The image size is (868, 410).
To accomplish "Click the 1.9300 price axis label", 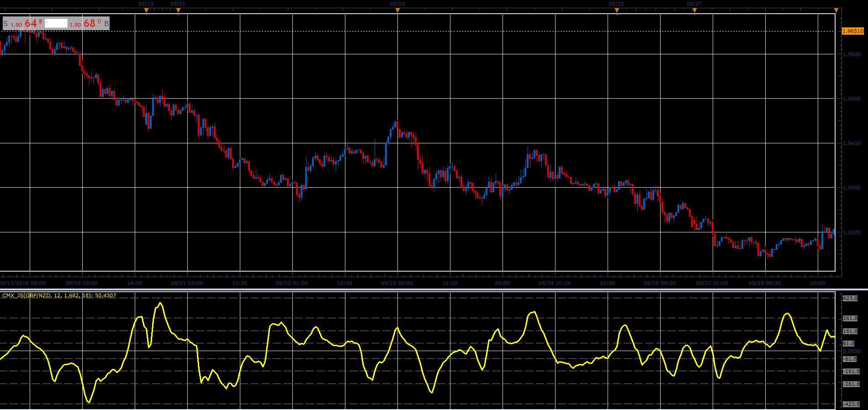I will 852,188.
